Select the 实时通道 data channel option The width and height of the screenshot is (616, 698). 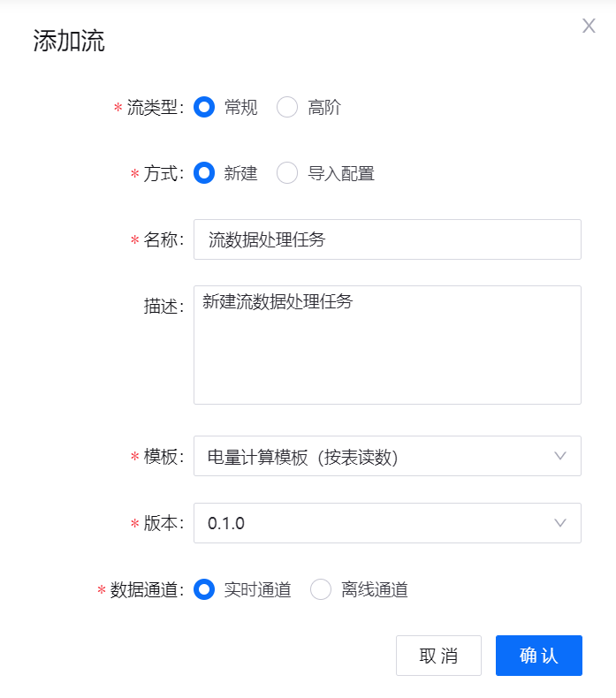coord(204,589)
